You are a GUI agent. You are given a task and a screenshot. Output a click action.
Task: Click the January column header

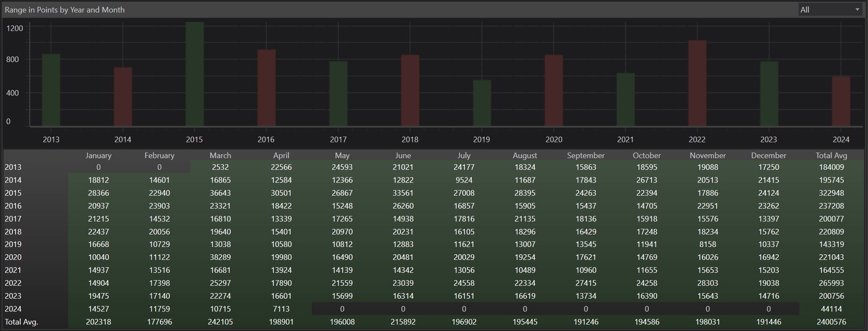(98, 156)
